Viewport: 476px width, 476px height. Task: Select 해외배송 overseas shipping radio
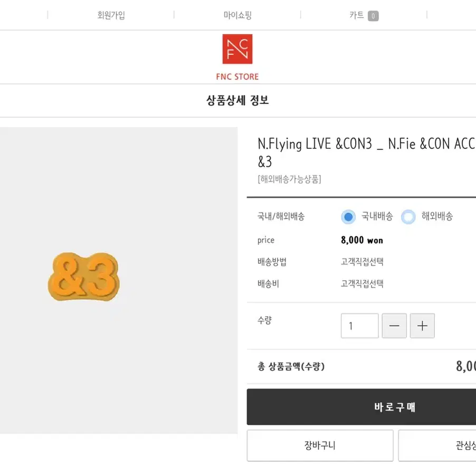408,217
